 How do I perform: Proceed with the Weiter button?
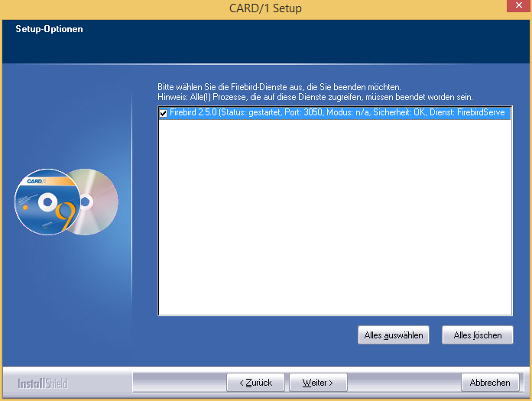click(x=318, y=383)
